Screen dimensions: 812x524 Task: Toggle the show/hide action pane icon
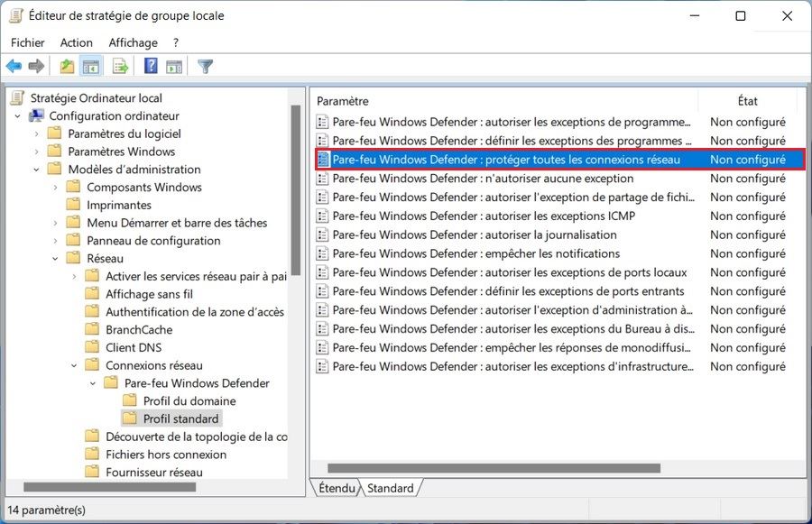174,66
